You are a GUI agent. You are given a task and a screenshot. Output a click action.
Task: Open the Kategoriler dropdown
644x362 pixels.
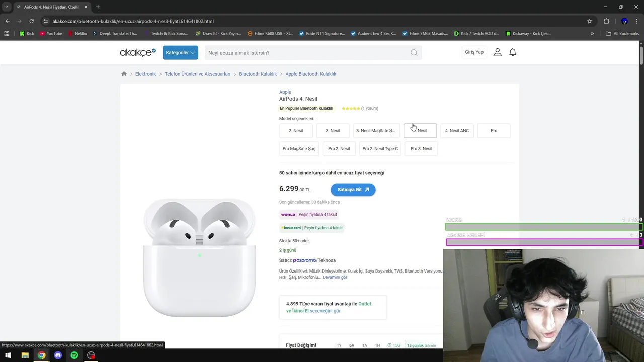click(x=180, y=53)
